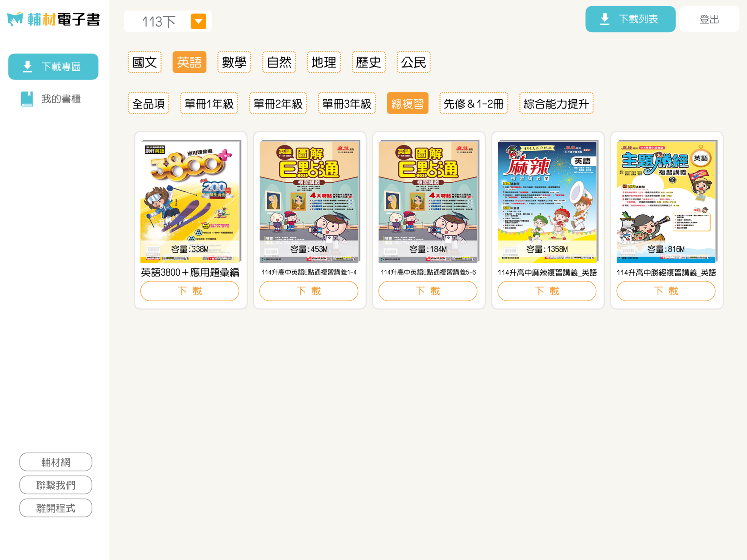
Task: Open the 下載專區 sidebar section
Action: coord(53,66)
